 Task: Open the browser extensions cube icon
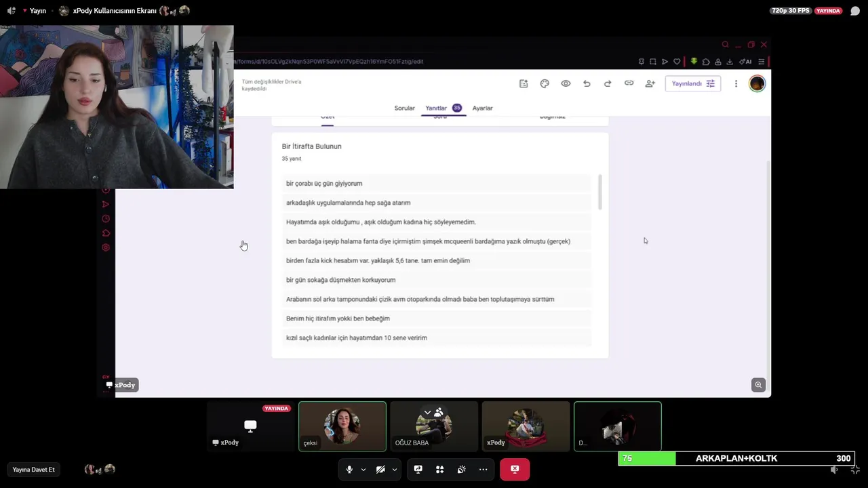(x=706, y=62)
